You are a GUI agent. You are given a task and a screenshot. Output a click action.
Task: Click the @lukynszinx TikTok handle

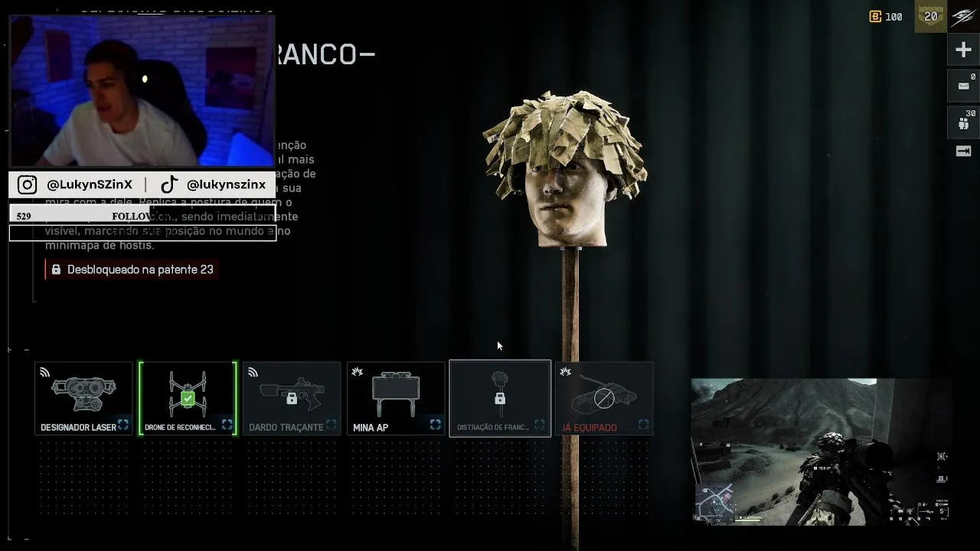pyautogui.click(x=226, y=185)
